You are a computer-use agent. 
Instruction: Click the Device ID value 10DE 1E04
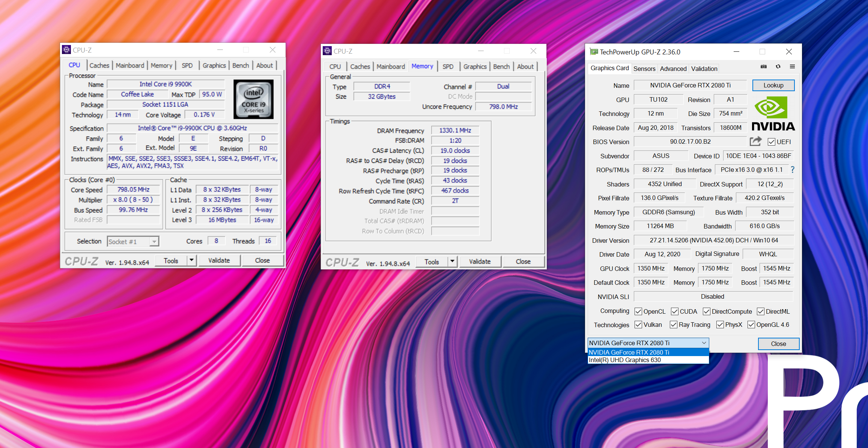pyautogui.click(x=758, y=156)
